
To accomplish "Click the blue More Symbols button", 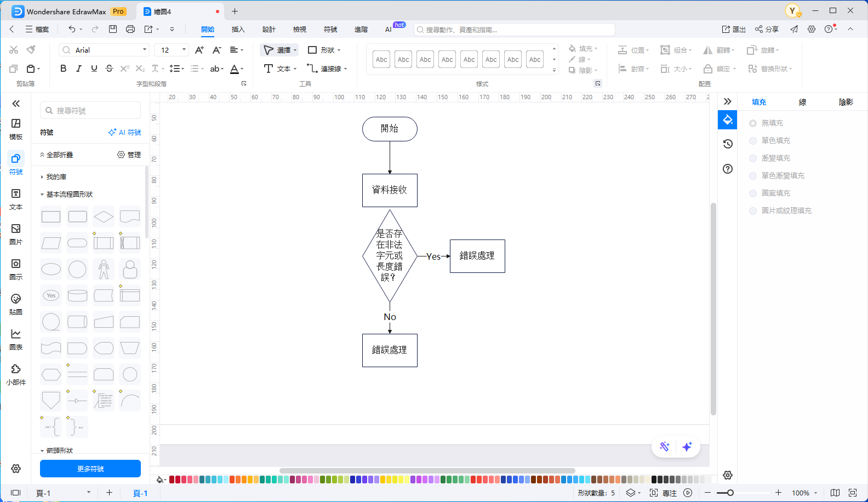I will coord(90,469).
